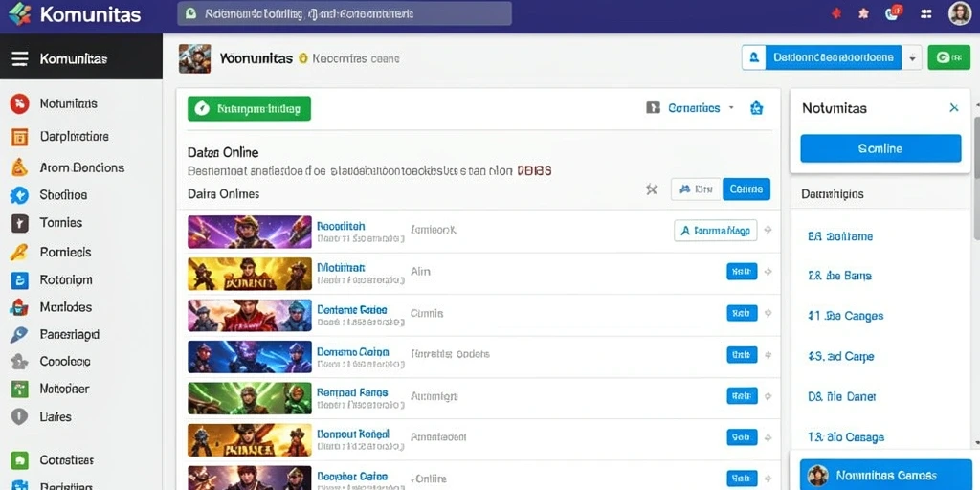Viewport: 980px width, 490px height.
Task: Open the hamburger menu beside Komunitas
Action: click(20, 58)
